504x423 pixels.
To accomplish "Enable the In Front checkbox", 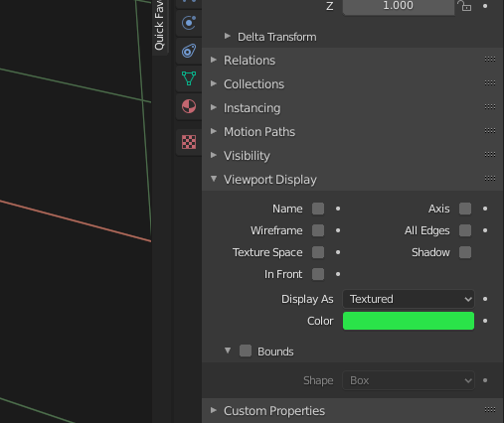I will 318,274.
